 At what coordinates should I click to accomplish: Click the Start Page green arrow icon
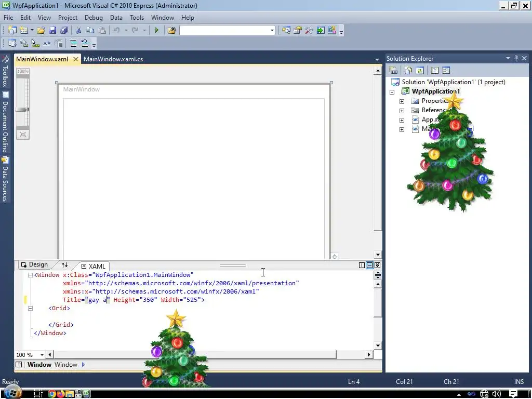pos(320,30)
